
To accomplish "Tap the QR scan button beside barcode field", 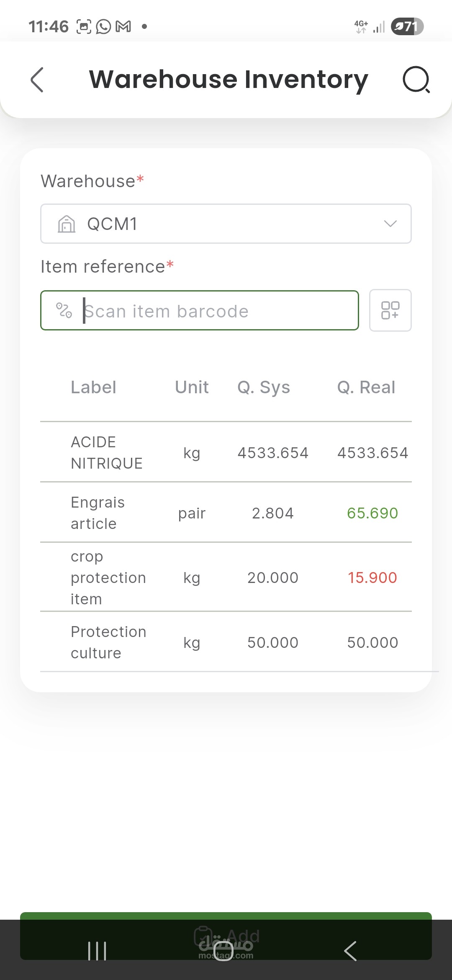I will click(390, 310).
